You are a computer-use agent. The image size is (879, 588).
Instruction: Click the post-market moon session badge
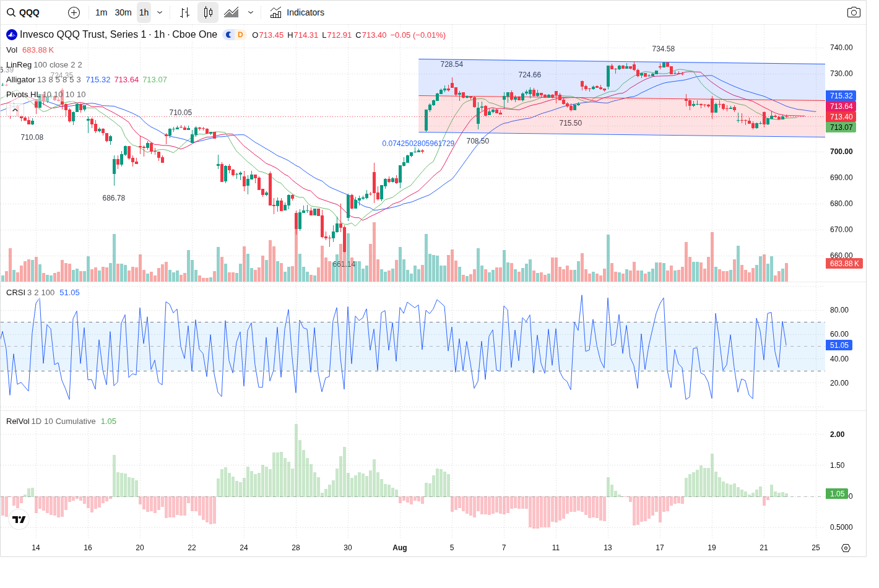click(229, 35)
